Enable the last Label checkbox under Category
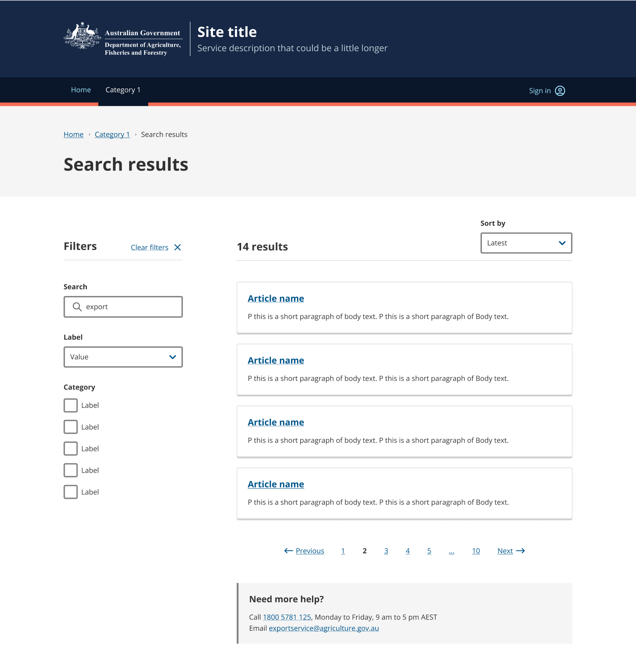 [70, 492]
